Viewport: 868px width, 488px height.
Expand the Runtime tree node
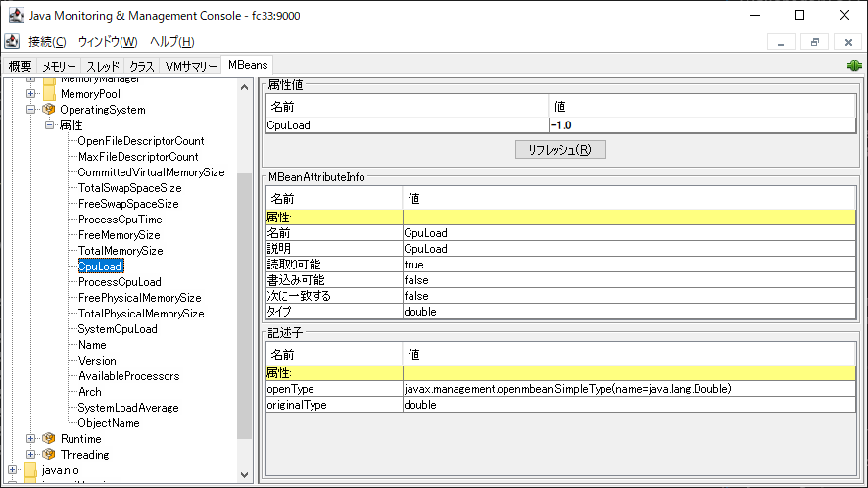pos(31,439)
